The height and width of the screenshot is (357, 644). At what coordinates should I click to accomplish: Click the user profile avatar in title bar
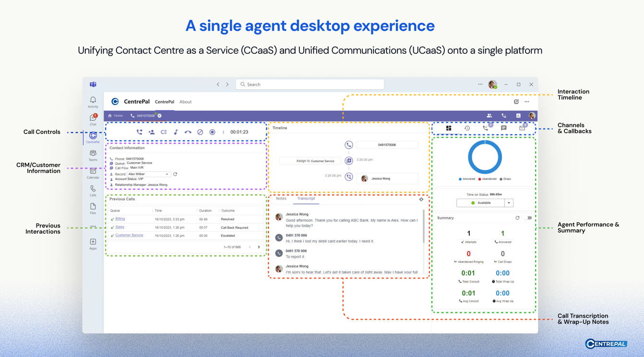click(492, 84)
